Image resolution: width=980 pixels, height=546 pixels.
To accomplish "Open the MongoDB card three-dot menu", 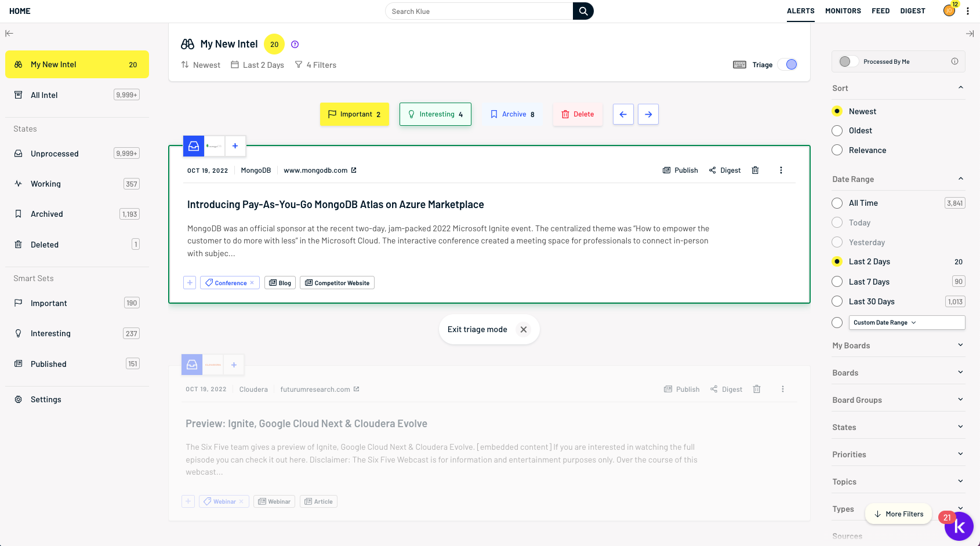I will (x=781, y=170).
